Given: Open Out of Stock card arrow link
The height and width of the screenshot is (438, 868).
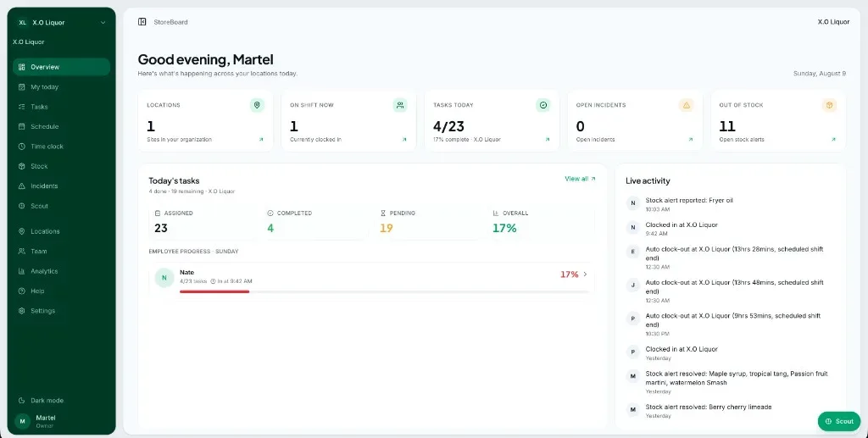Looking at the screenshot, I should coord(834,140).
